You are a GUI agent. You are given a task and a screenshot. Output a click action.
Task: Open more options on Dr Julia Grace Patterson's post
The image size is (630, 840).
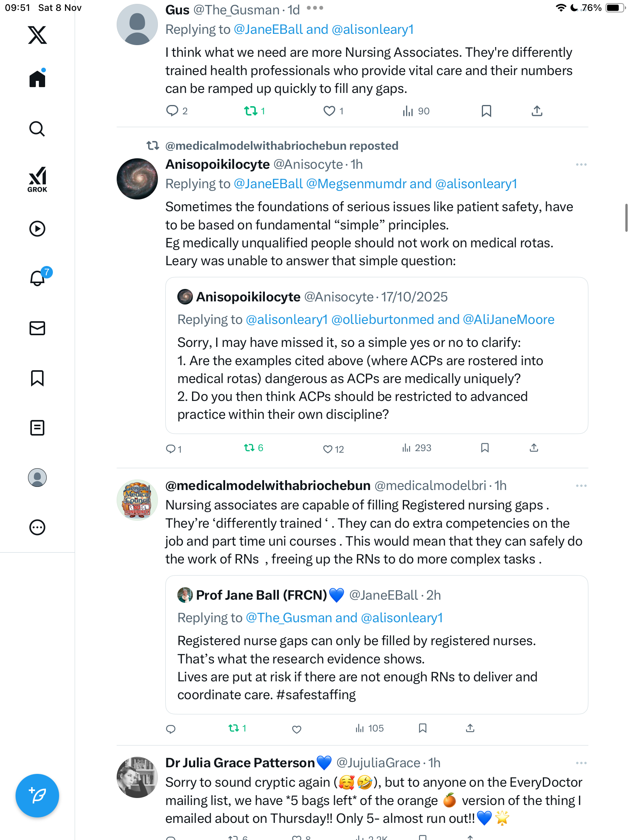pos(581,763)
